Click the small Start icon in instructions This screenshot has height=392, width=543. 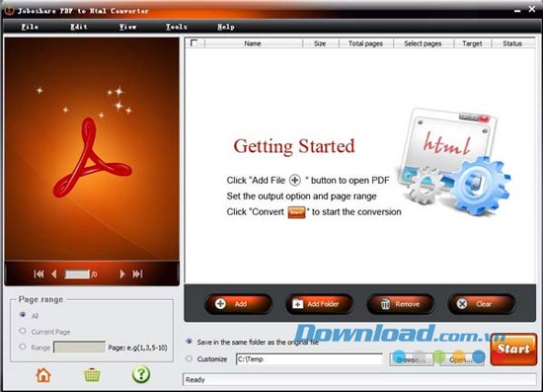[x=297, y=212]
